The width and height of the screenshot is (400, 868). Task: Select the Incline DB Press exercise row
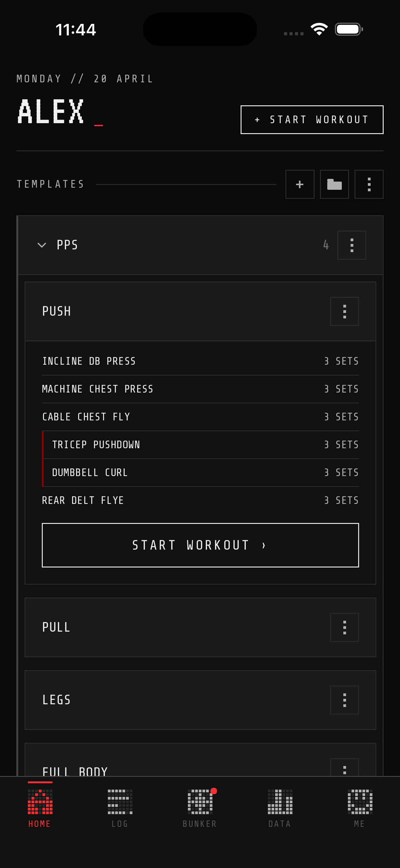point(200,361)
